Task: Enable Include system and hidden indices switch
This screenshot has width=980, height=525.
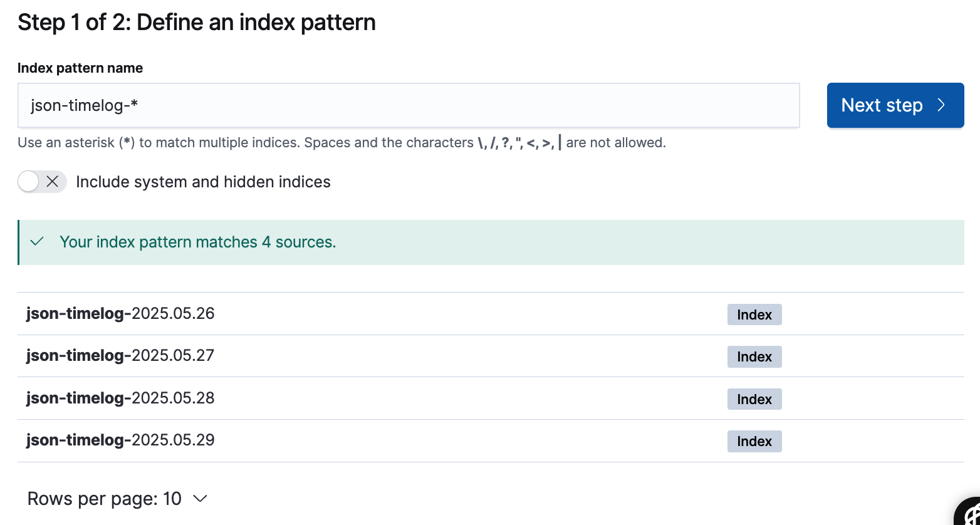Action: pos(42,182)
